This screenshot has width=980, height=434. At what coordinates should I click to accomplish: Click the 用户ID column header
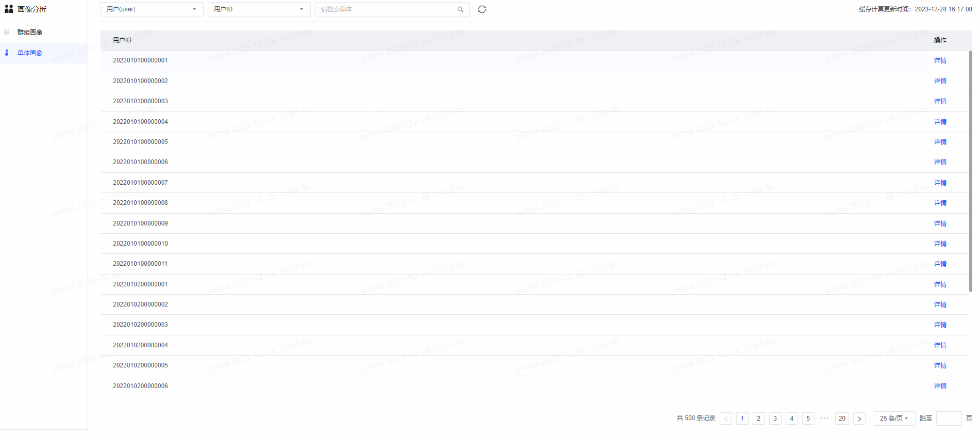122,40
